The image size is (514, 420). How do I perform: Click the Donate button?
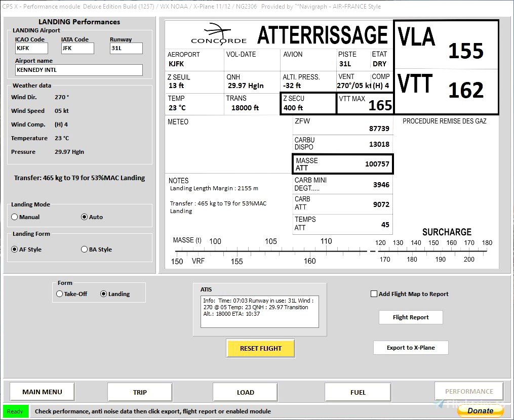[x=480, y=411]
